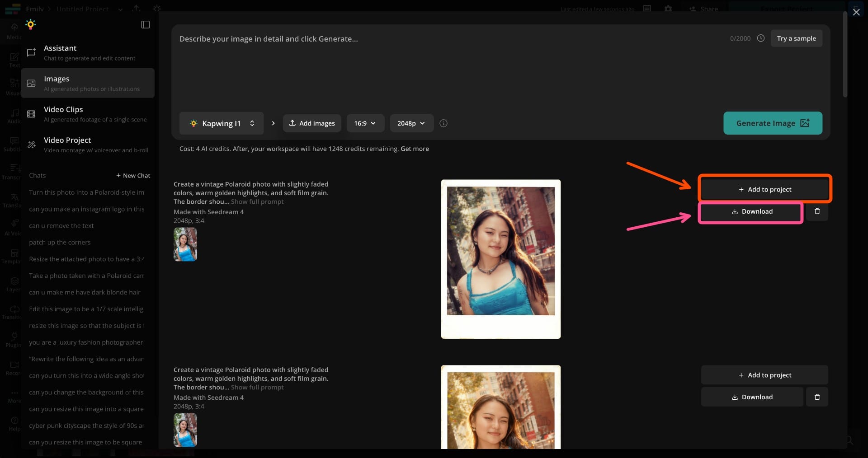Collapse the sidebar using the panel icon
This screenshot has width=868, height=458.
(146, 24)
